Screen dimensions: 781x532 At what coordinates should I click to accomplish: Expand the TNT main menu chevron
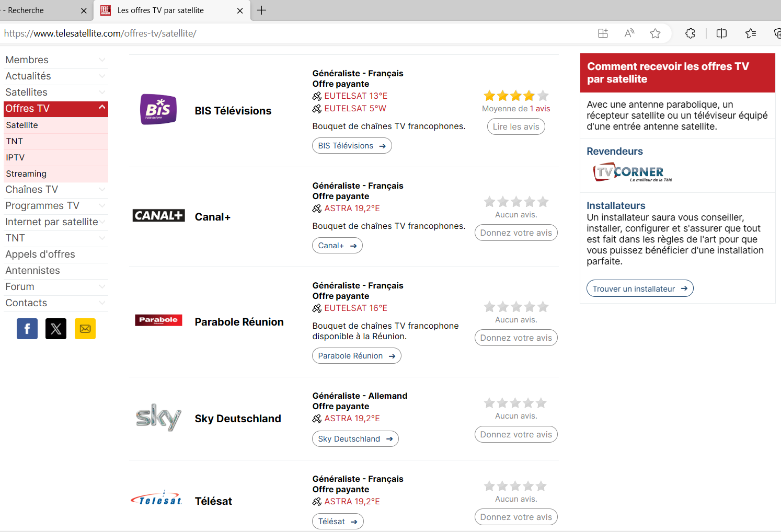[x=102, y=238]
